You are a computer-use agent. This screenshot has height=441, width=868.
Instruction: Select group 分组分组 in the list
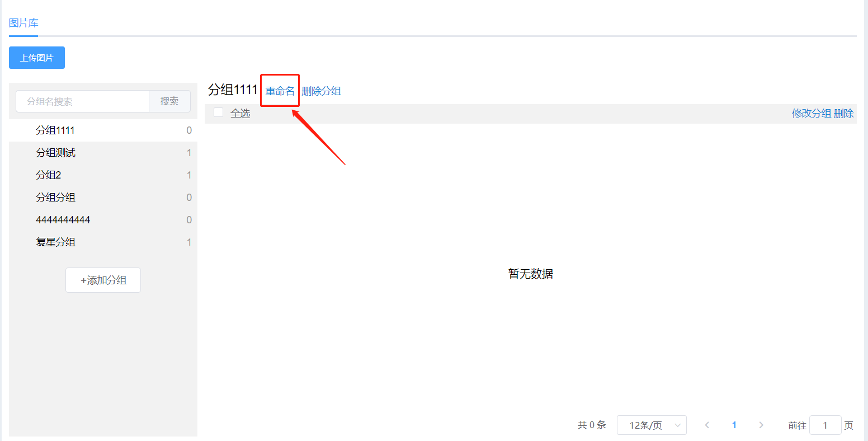click(x=103, y=198)
